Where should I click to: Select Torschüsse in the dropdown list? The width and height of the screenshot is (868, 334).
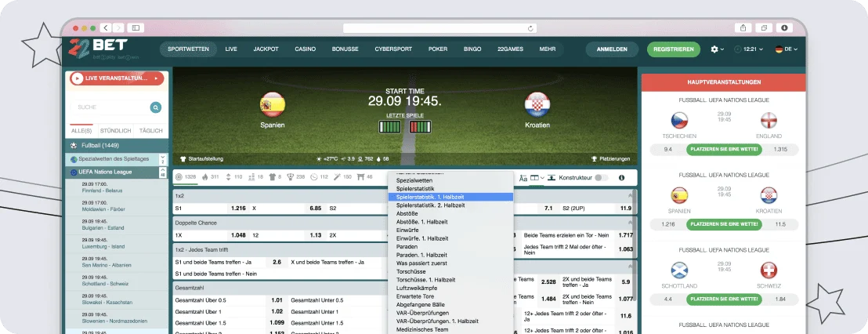point(450,271)
